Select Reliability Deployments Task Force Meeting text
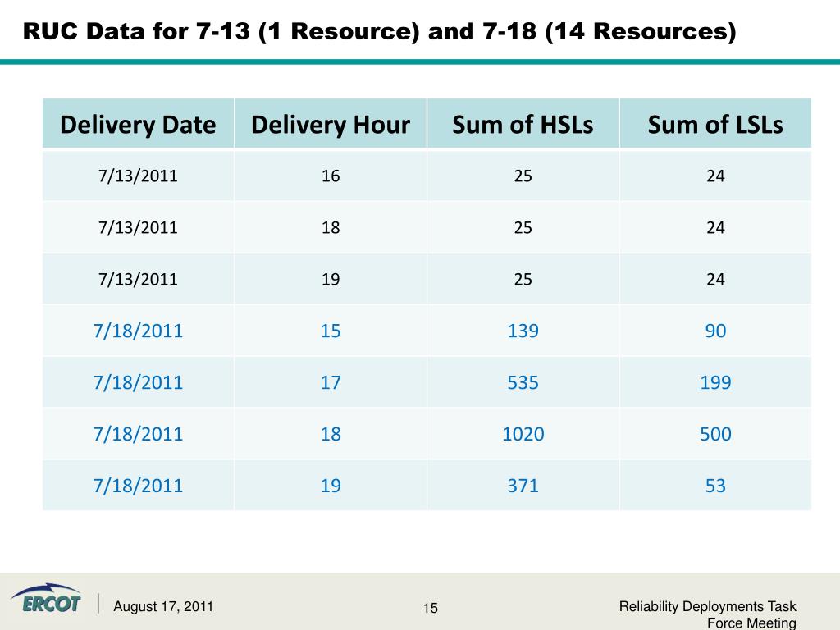This screenshot has width=840, height=630. coord(707,614)
